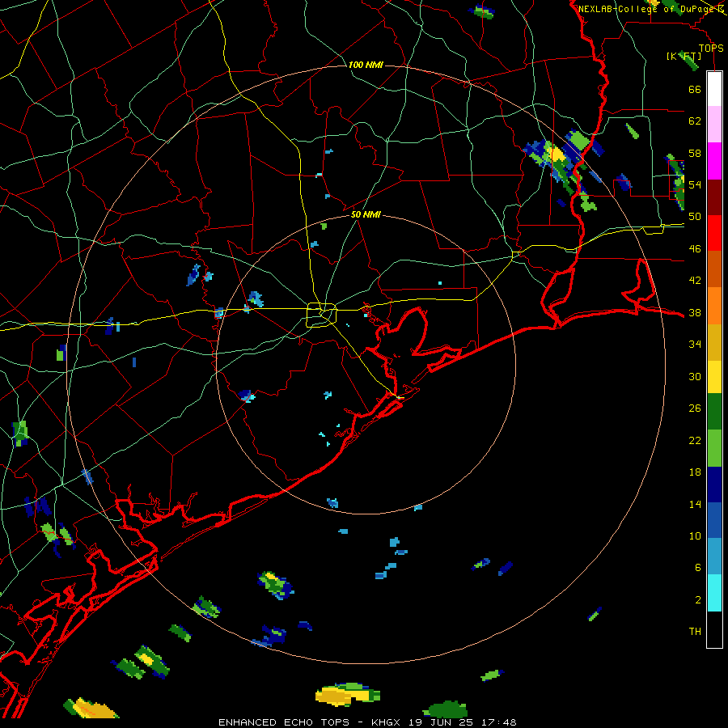Click the cyan 10 kft legend band
This screenshot has height=728, width=728.
(x=714, y=592)
